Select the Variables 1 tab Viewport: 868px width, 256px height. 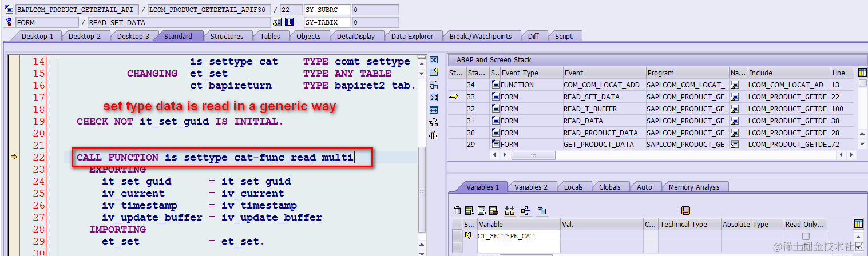pos(482,187)
